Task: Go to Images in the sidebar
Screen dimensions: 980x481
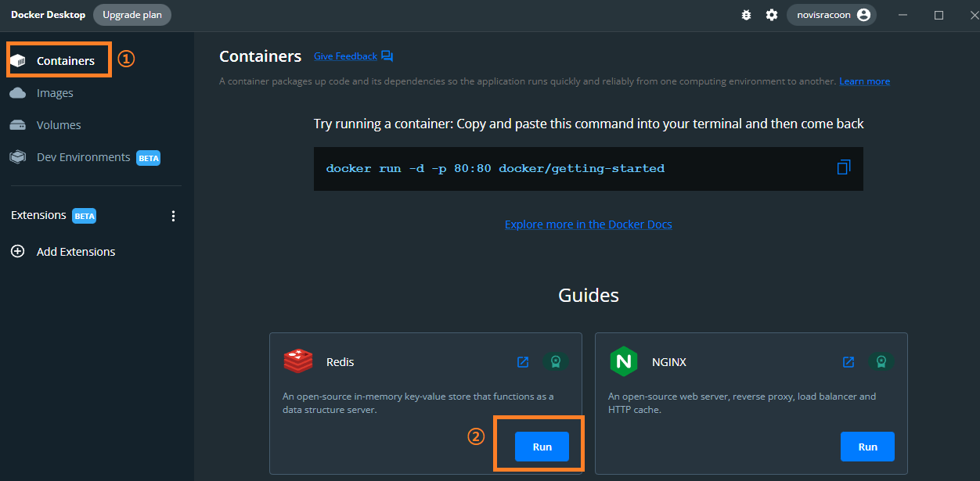Action: pyautogui.click(x=55, y=93)
